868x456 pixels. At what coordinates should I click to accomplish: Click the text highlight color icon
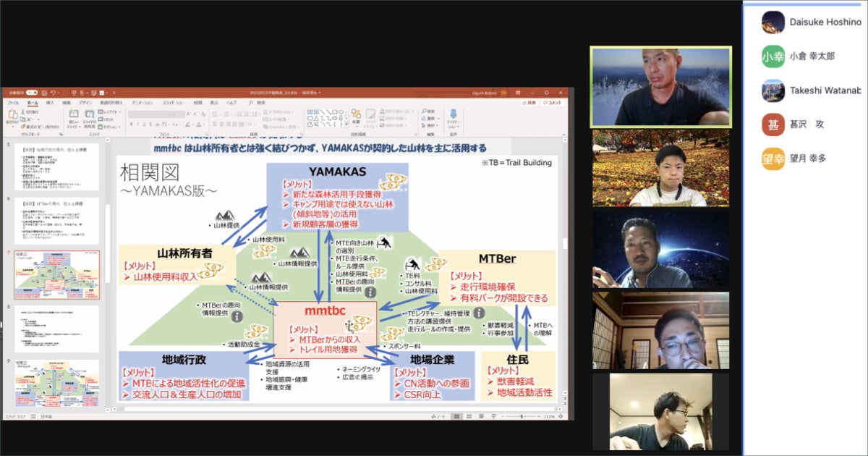187,124
